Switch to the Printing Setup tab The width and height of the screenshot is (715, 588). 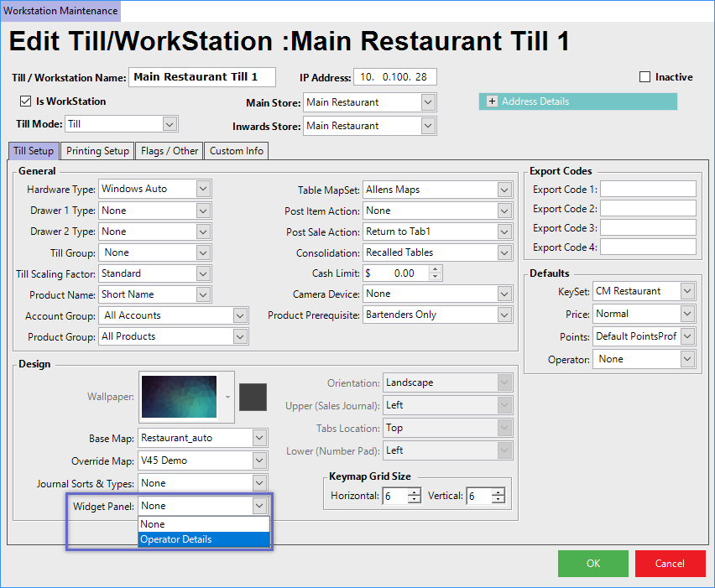coord(97,151)
